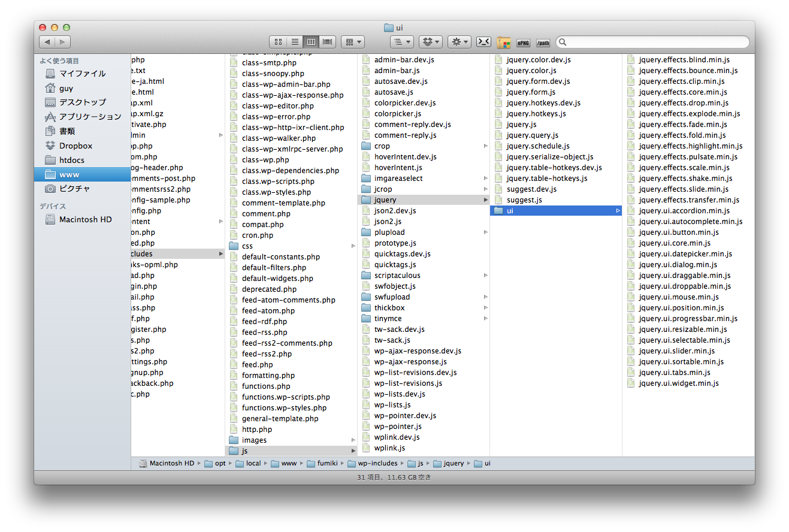Go back with the left arrow button
The image size is (789, 532).
[x=47, y=42]
